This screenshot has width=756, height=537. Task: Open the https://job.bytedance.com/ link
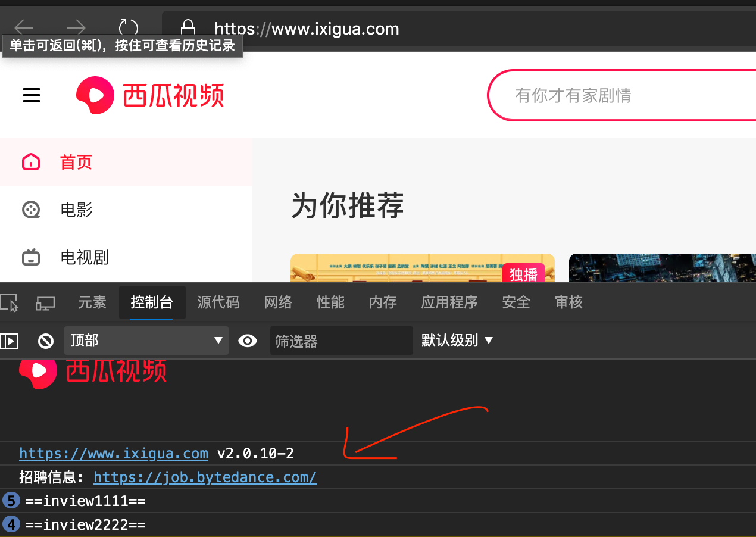tap(205, 477)
